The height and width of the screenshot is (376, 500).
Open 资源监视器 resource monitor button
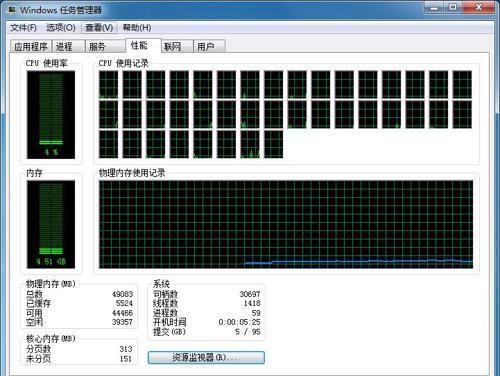click(x=206, y=357)
